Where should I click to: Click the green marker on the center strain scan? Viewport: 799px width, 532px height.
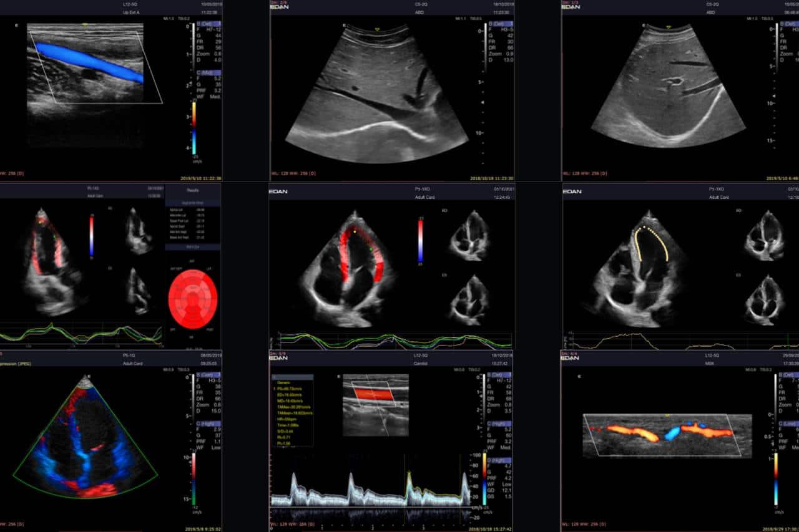(370, 250)
